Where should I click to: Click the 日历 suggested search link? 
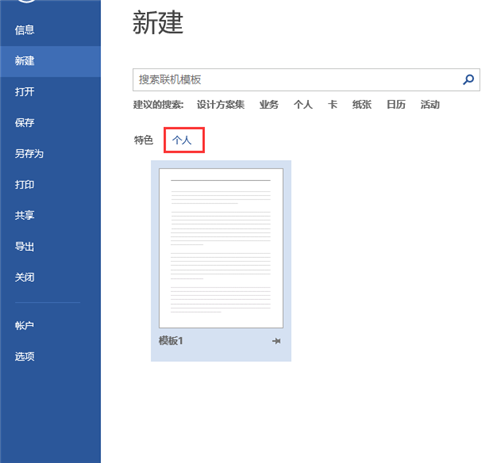(x=396, y=105)
